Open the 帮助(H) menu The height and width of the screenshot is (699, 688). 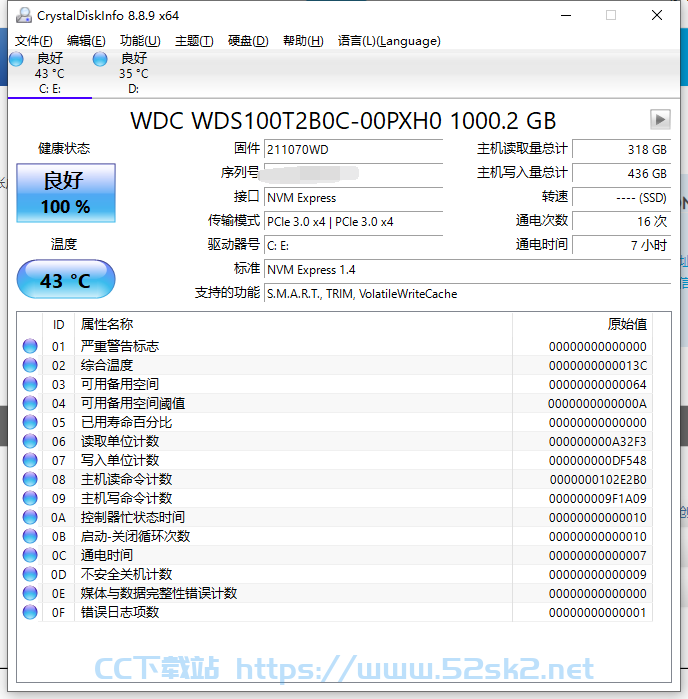point(303,41)
